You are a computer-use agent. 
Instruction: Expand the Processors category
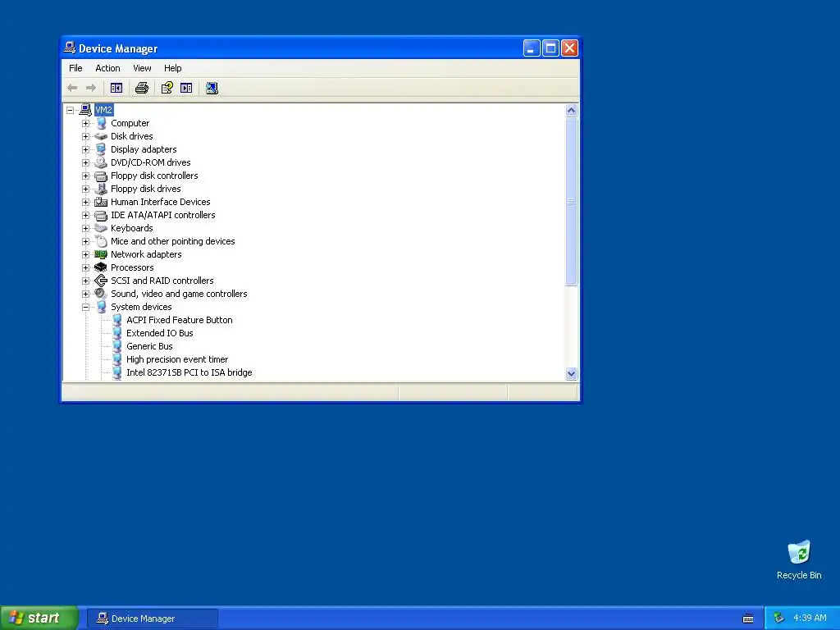(85, 267)
